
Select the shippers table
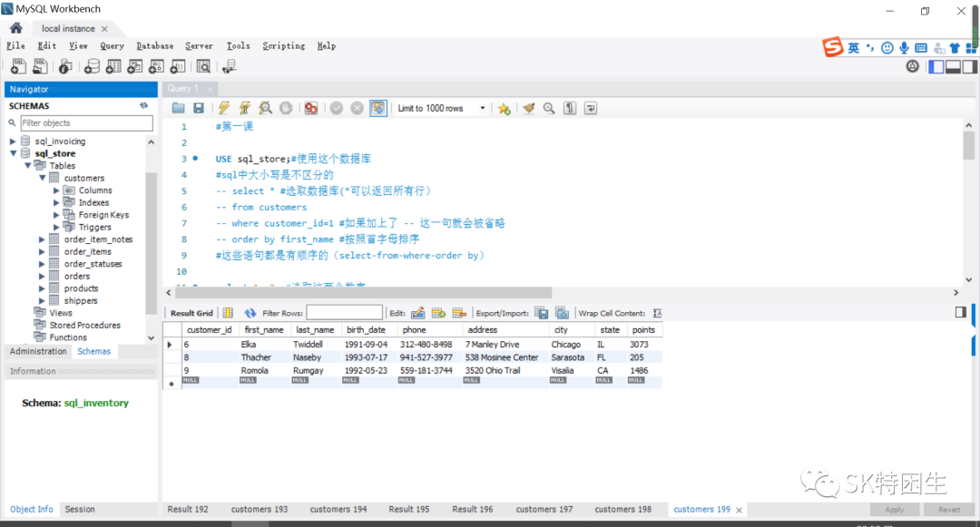81,301
